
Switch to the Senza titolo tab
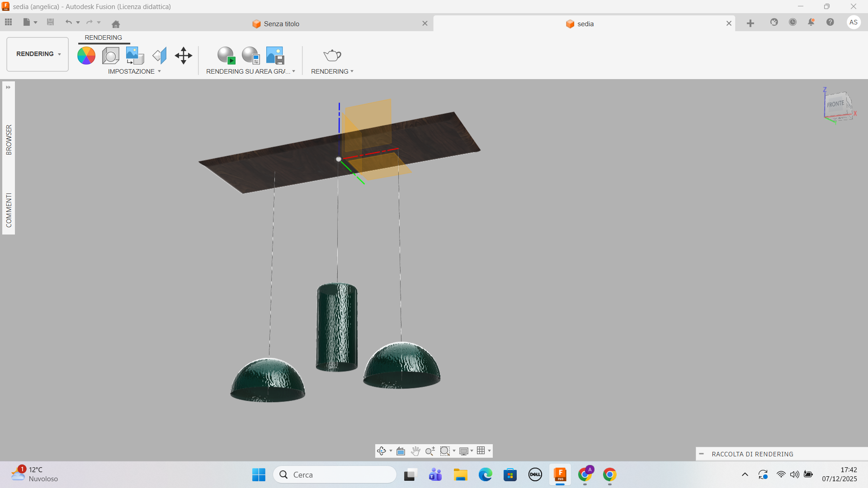[281, 23]
